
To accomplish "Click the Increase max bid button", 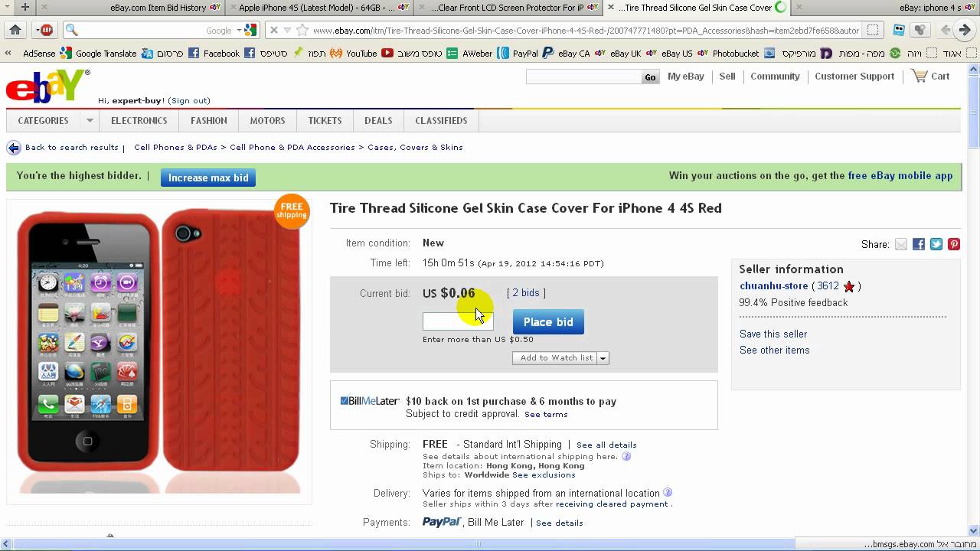I will (208, 178).
